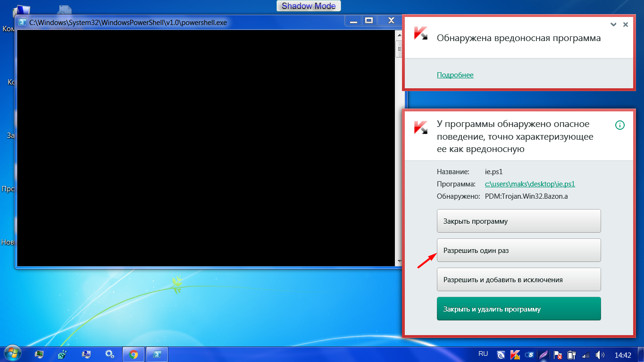This screenshot has height=362, width=644.
Task: Close the 'Обнаружена вредоносная программа' notification
Action: [626, 25]
